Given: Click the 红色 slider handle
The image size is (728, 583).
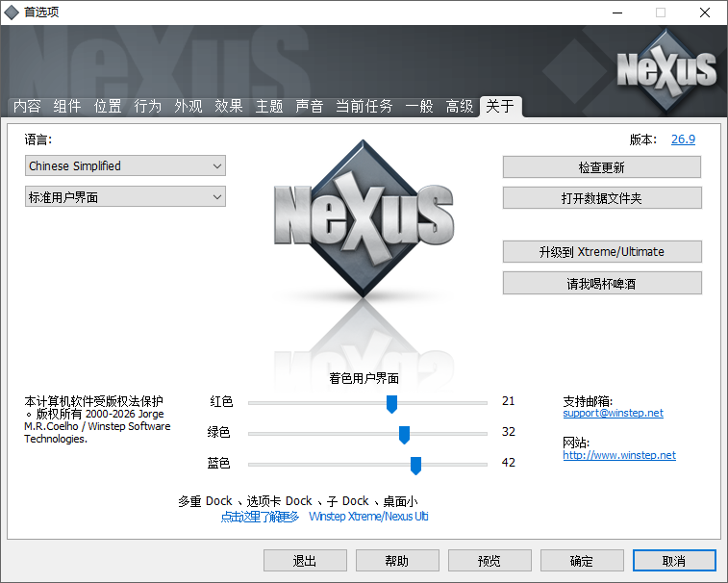Looking at the screenshot, I should pyautogui.click(x=391, y=404).
